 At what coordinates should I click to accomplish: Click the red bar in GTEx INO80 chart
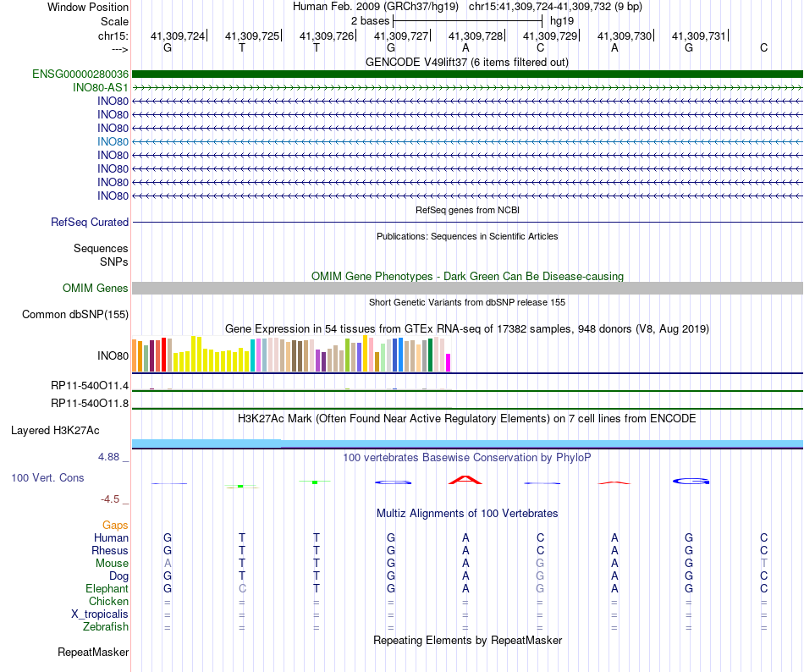[163, 355]
